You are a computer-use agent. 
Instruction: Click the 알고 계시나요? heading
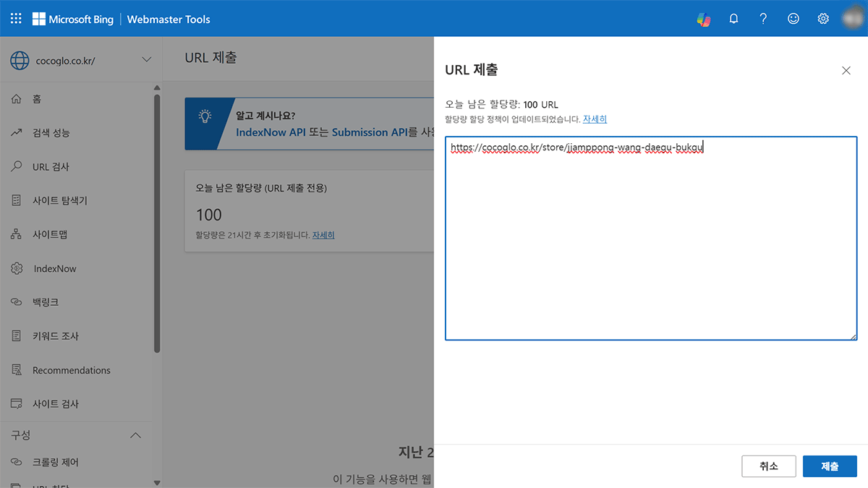(x=265, y=116)
